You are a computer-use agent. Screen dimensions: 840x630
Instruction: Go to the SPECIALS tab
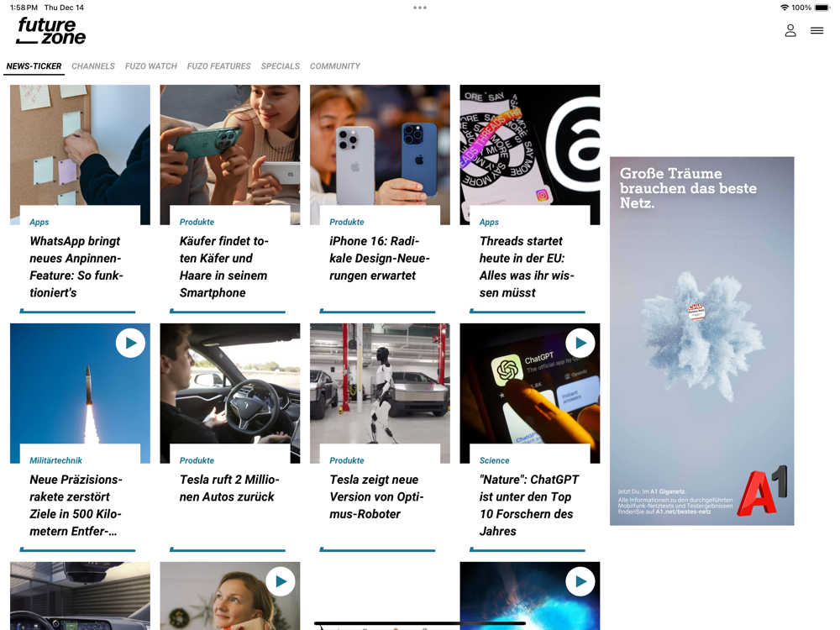(281, 66)
